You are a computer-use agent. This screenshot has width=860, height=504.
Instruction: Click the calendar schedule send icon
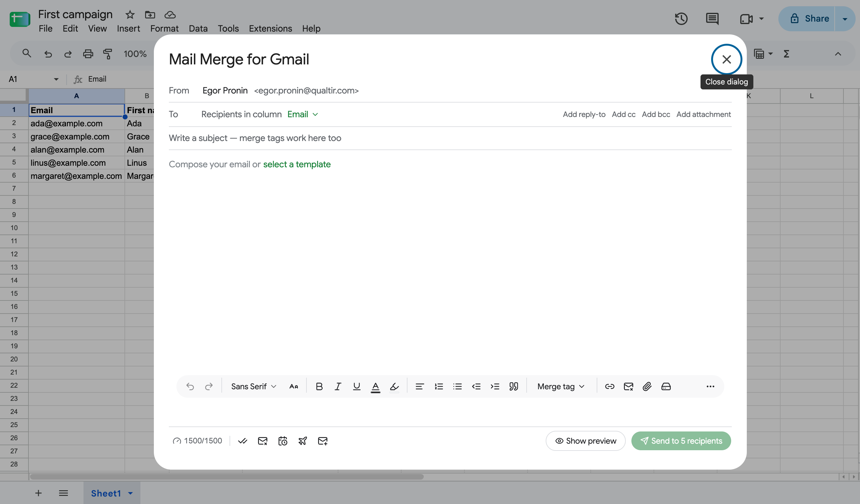click(283, 441)
